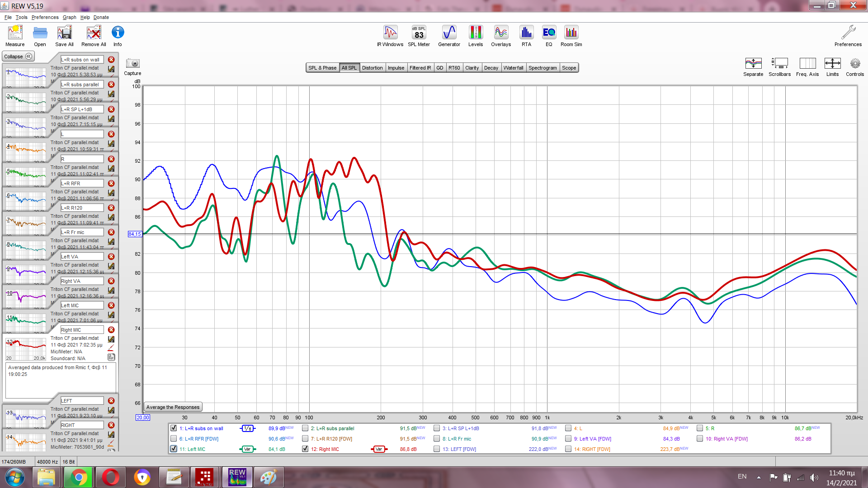Collapse the measurements panel
The image size is (868, 488).
(18, 56)
